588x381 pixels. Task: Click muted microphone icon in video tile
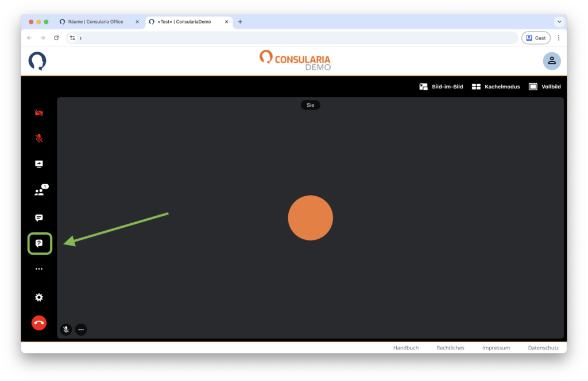[x=66, y=329]
